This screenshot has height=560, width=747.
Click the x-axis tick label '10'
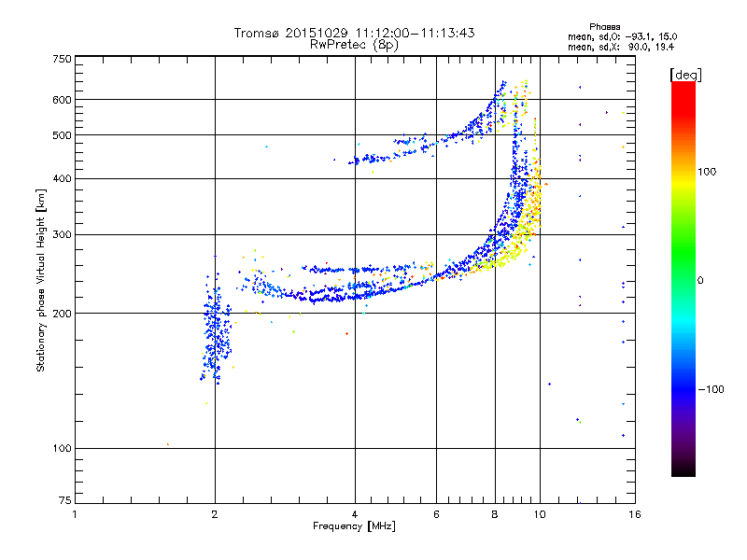tap(540, 514)
